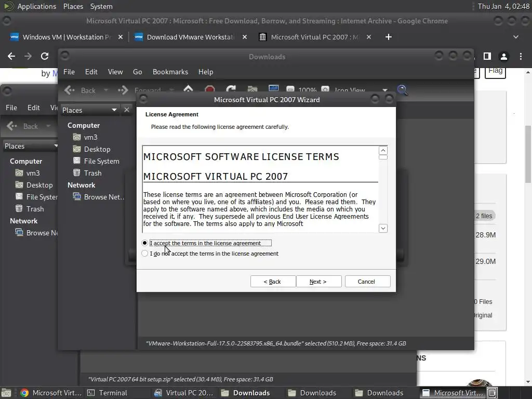Image resolution: width=532 pixels, height=399 pixels.
Task: Select I accept the license terms radio
Action: click(145, 243)
